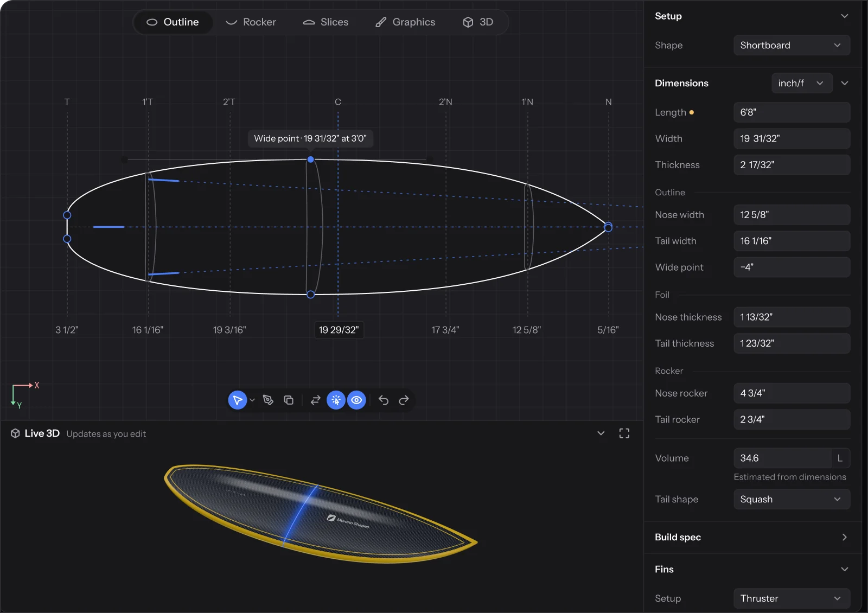Click the 1'T station marker
This screenshot has height=613, width=868.
point(148,102)
